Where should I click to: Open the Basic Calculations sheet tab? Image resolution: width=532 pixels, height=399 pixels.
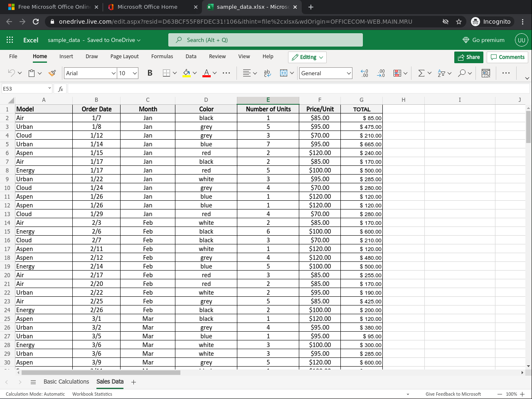(x=66, y=382)
